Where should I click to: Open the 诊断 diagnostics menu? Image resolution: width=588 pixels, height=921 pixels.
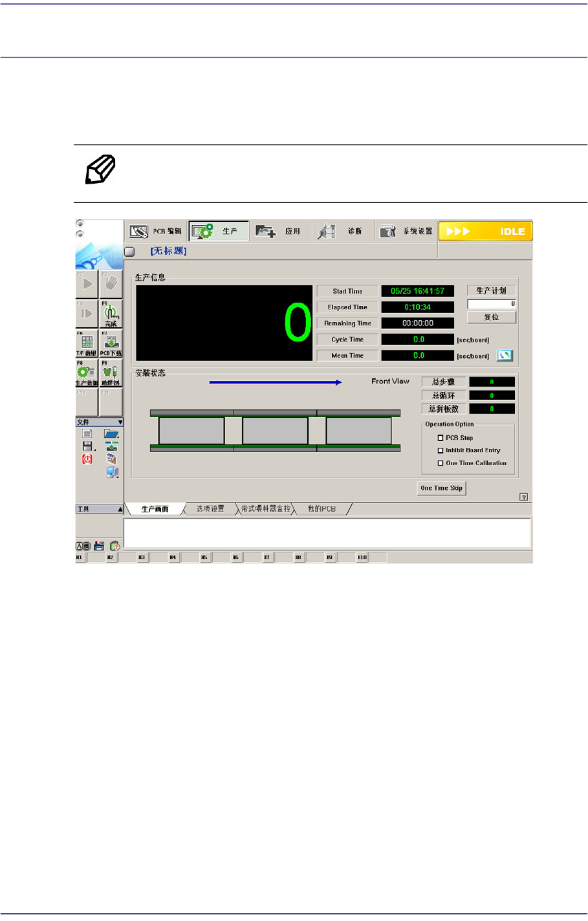(x=343, y=231)
